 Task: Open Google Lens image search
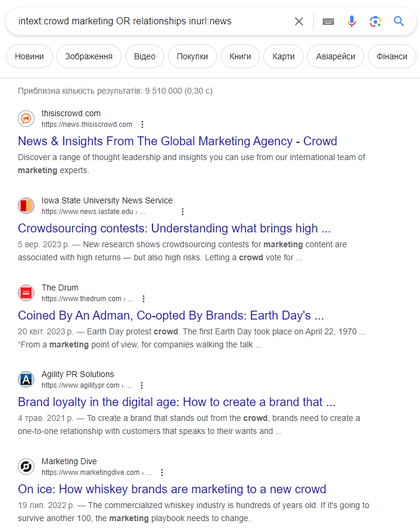(x=375, y=21)
